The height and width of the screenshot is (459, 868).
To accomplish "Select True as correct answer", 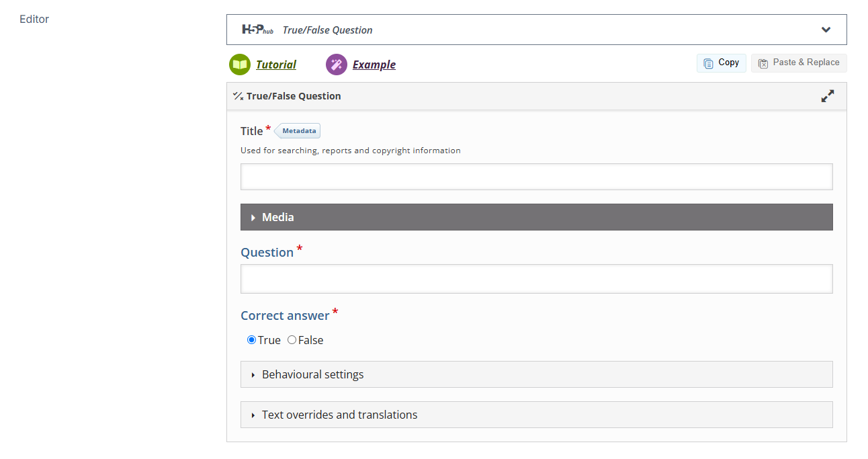I will (x=252, y=340).
